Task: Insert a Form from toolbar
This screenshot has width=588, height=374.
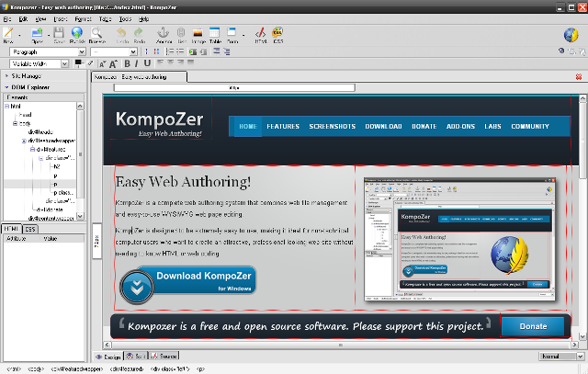Action: [232, 35]
